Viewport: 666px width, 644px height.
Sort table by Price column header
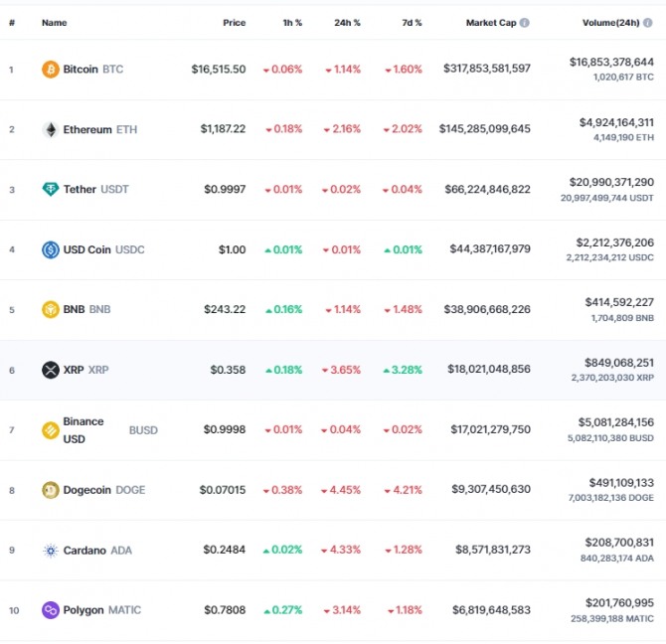pyautogui.click(x=234, y=22)
